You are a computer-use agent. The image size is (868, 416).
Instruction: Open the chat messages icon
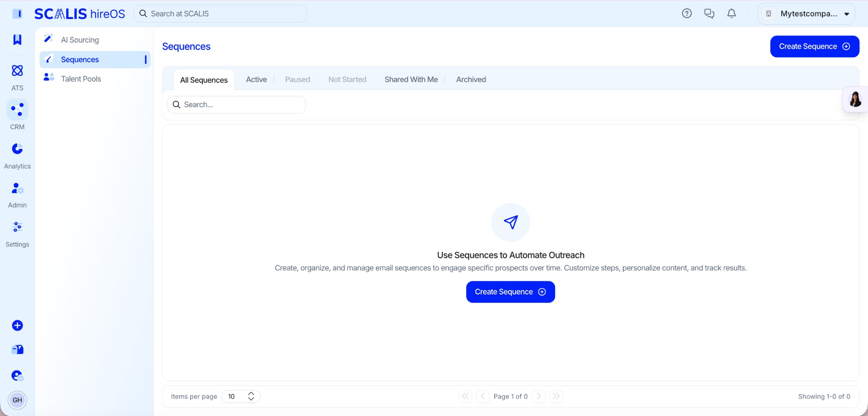click(x=709, y=14)
